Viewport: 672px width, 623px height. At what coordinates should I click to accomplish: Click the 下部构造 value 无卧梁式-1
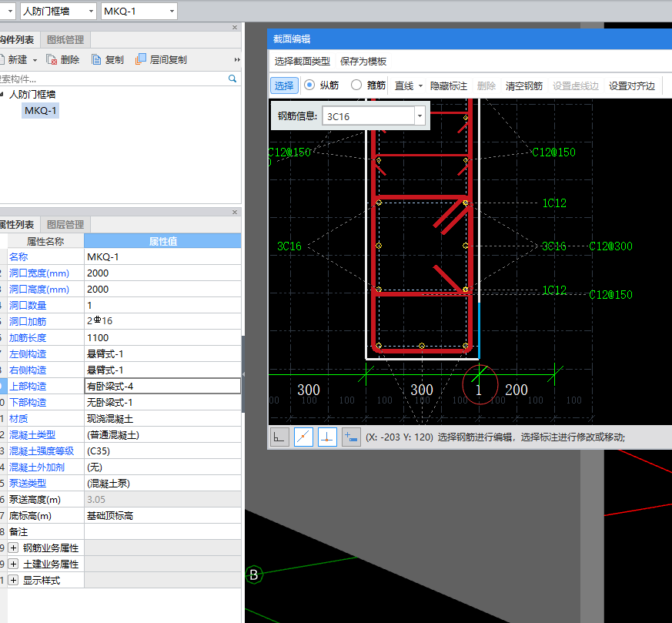[162, 402]
